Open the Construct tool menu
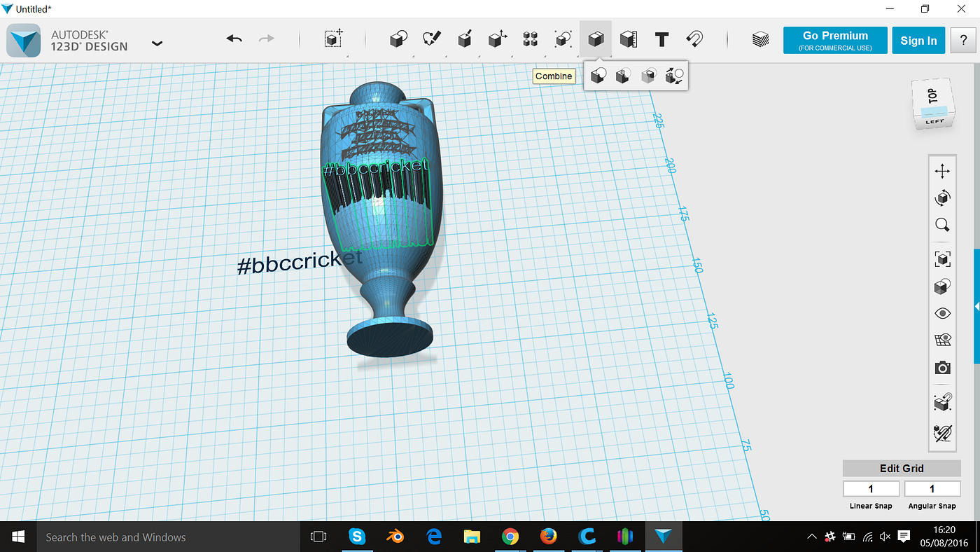Image resolution: width=980 pixels, height=552 pixels. pyautogui.click(x=465, y=39)
